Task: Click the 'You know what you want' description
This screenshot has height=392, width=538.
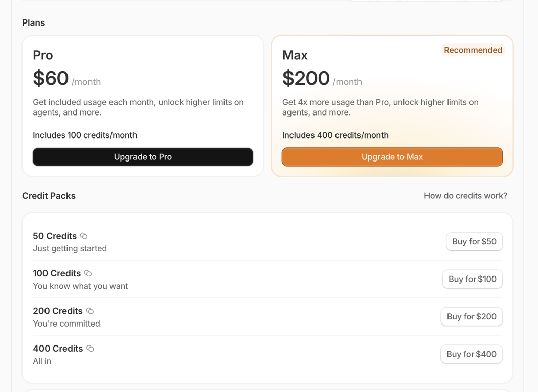Action: click(x=80, y=286)
